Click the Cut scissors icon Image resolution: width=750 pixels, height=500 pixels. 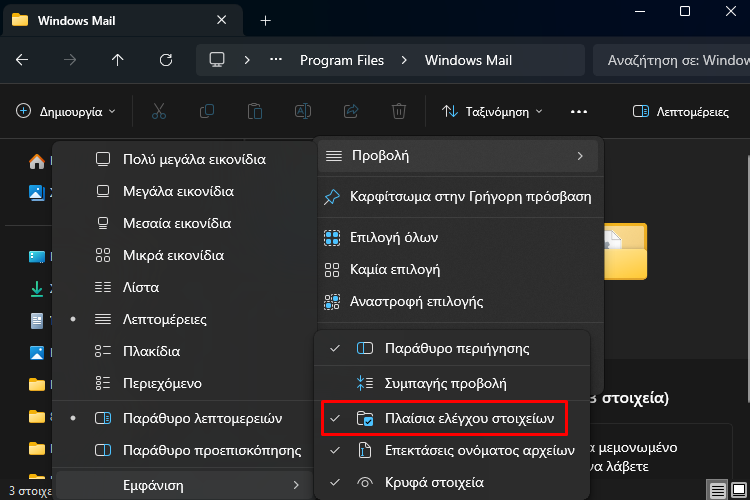(x=159, y=111)
